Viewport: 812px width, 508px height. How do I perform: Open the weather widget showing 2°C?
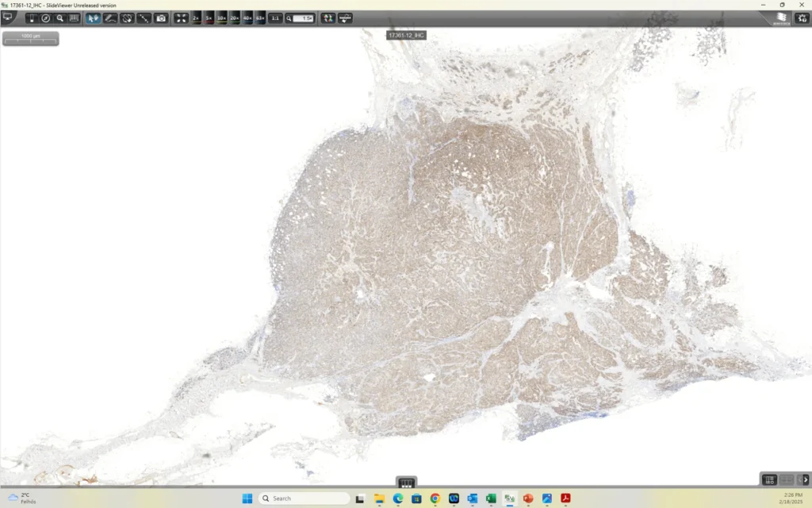pos(22,498)
